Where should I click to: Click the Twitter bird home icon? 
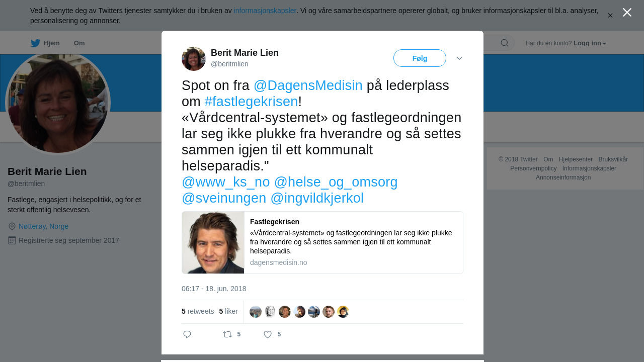click(35, 43)
